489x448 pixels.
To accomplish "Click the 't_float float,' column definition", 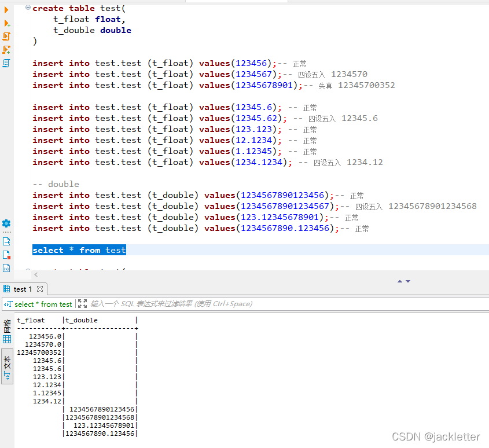I will (x=89, y=19).
